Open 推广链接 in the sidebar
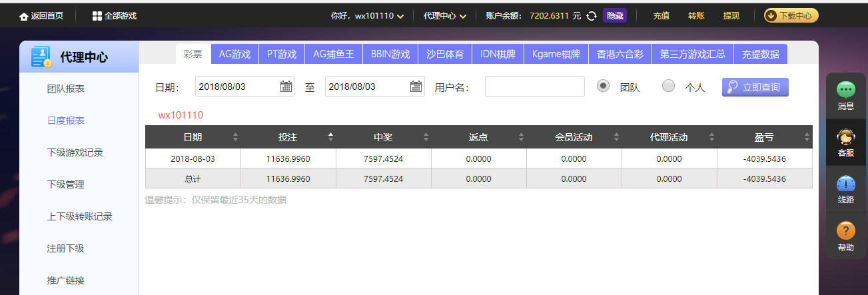Screen dimensions: 868x295 pyautogui.click(x=65, y=280)
